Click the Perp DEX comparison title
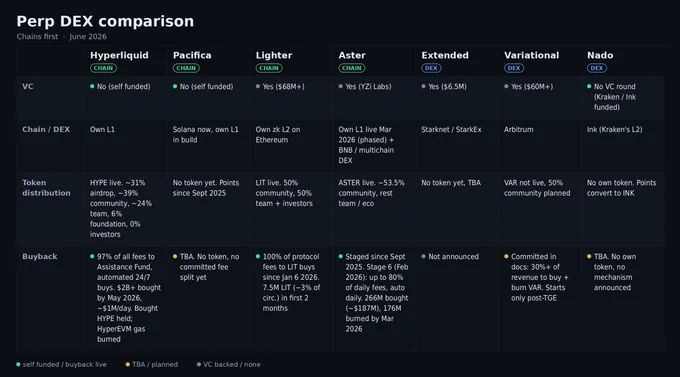 point(105,21)
